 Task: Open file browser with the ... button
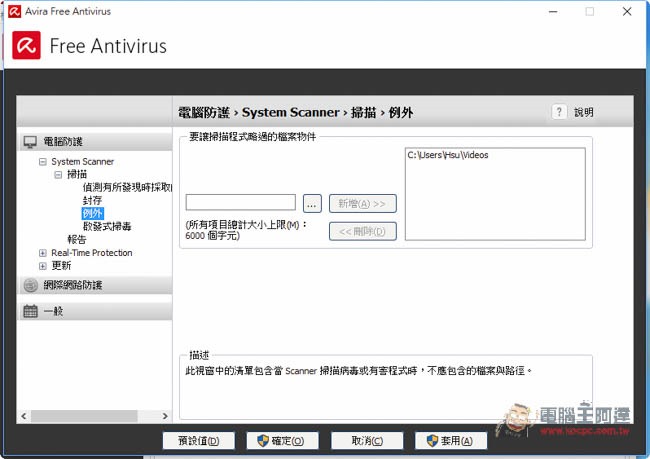pyautogui.click(x=312, y=204)
